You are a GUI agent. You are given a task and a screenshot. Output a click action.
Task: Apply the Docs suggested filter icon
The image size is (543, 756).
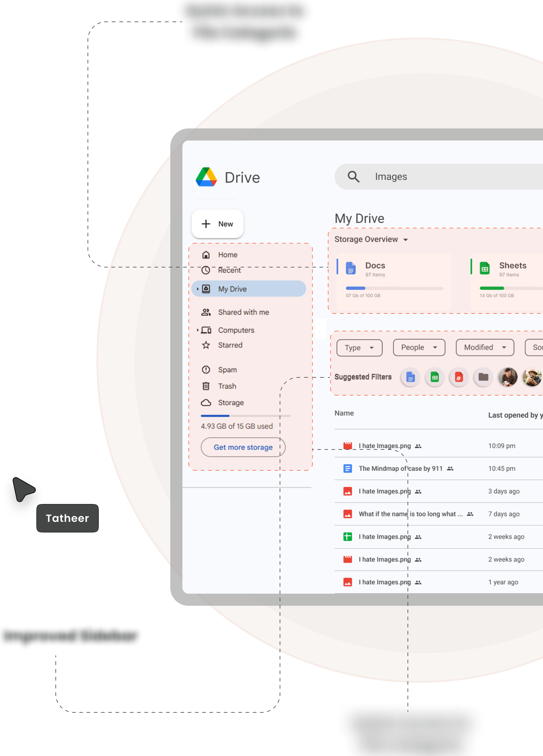tap(410, 377)
